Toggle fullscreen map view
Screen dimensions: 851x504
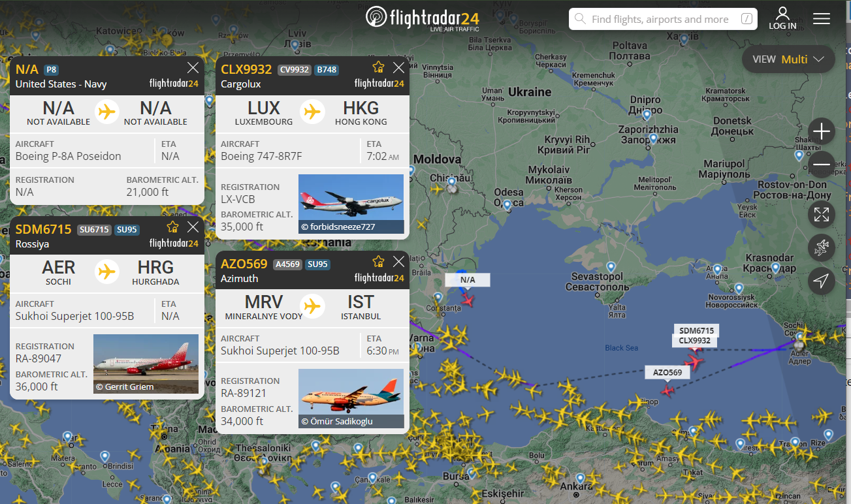tap(822, 214)
